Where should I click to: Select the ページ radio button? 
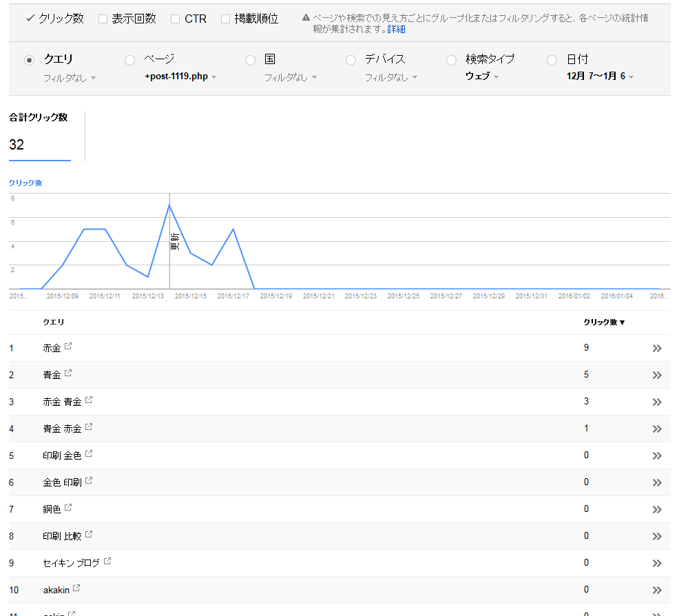coord(129,60)
